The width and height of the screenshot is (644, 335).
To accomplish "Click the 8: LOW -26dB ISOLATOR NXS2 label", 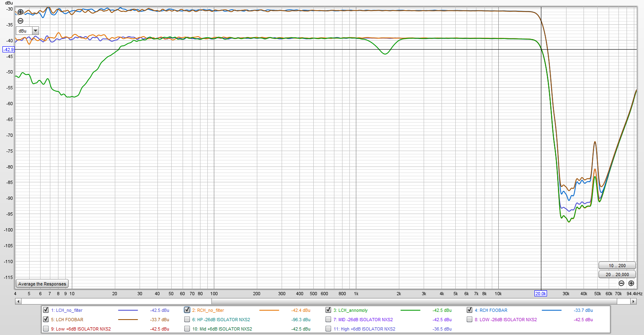I will (x=506, y=320).
